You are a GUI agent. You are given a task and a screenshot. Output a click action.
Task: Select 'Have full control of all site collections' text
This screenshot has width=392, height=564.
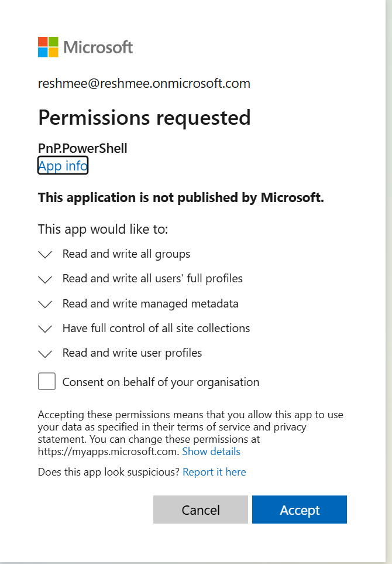[x=156, y=329]
